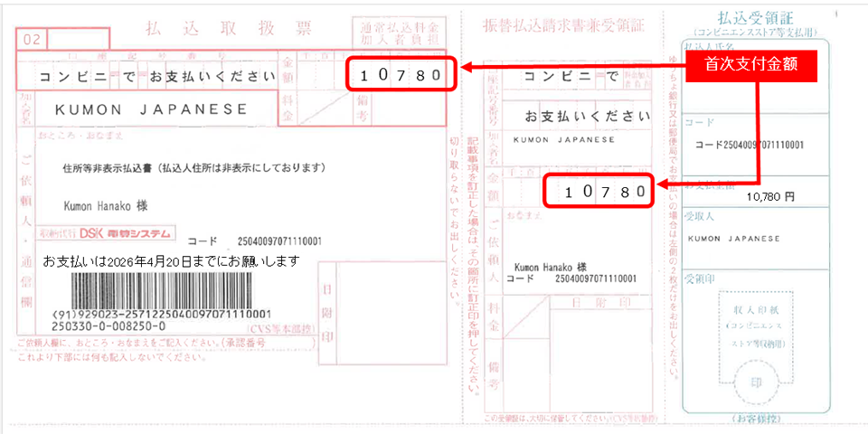868x434 pixels.
Task: Click 'KUMON JAPANESE' on the 振替払込請求書兼受領証 slip
Action: [564, 140]
